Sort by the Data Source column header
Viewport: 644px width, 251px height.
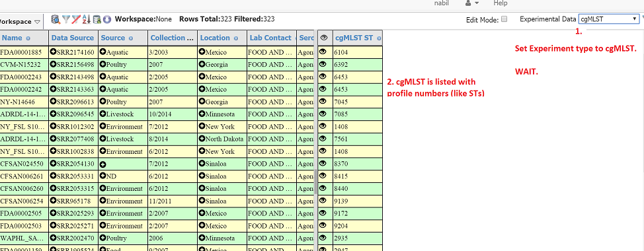point(72,38)
